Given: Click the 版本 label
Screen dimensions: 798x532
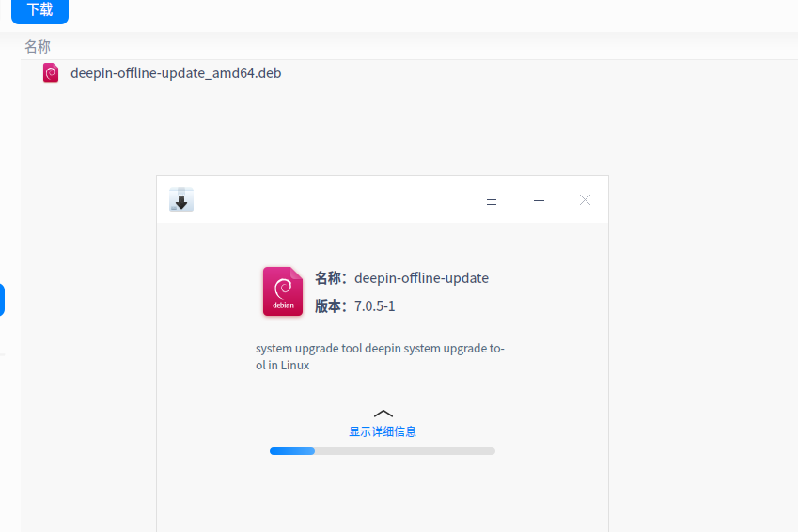Looking at the screenshot, I should [x=331, y=306].
